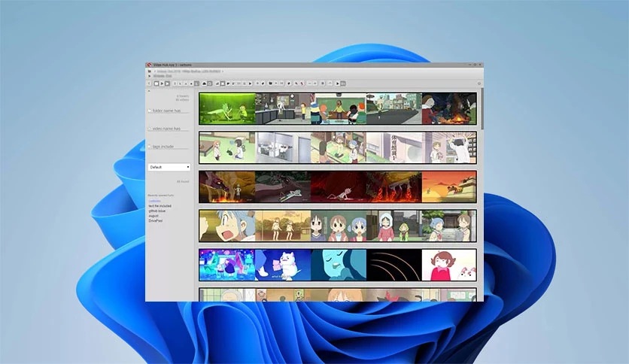Enable the 'video name has' checkbox

coord(150,129)
